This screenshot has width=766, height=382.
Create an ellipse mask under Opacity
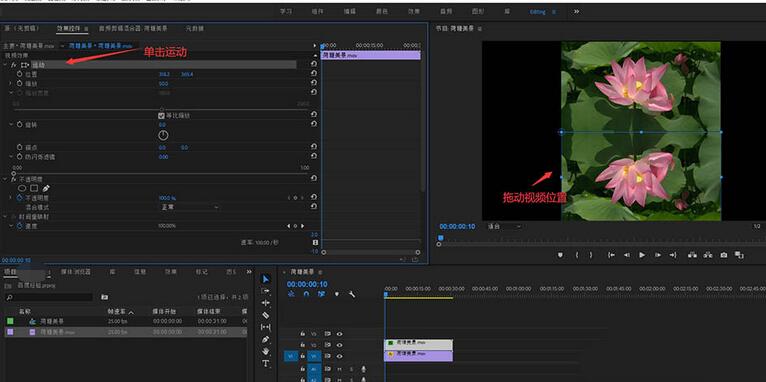click(22, 188)
